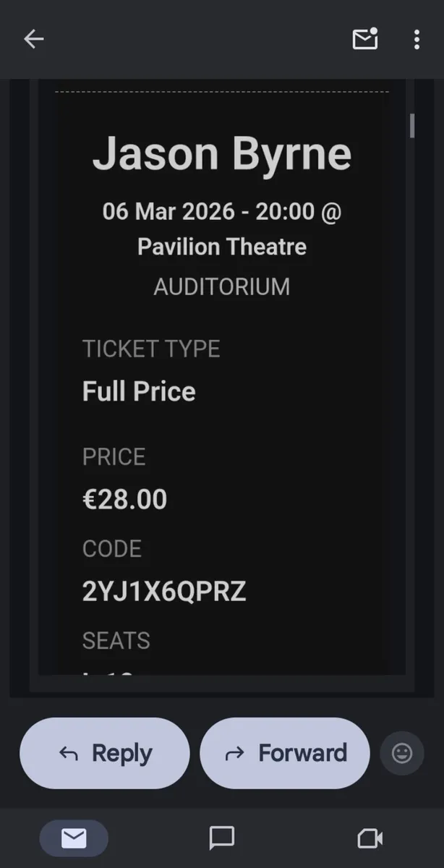Click the €28.00 price text
The width and height of the screenshot is (444, 868).
point(124,499)
